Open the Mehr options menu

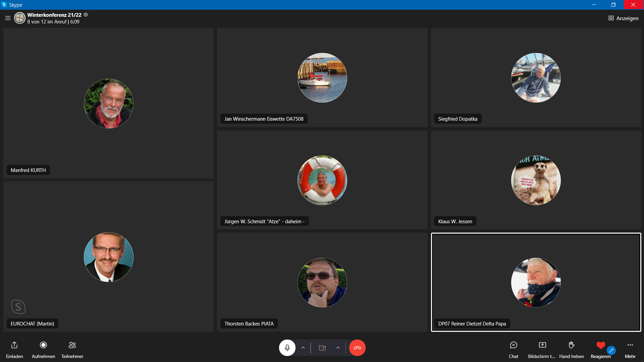[630, 345]
